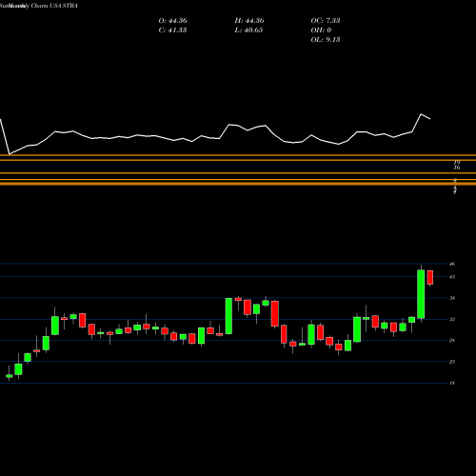This screenshot has width=476, height=476.
Task: Click the 23 price axis label
Action: [452, 362]
